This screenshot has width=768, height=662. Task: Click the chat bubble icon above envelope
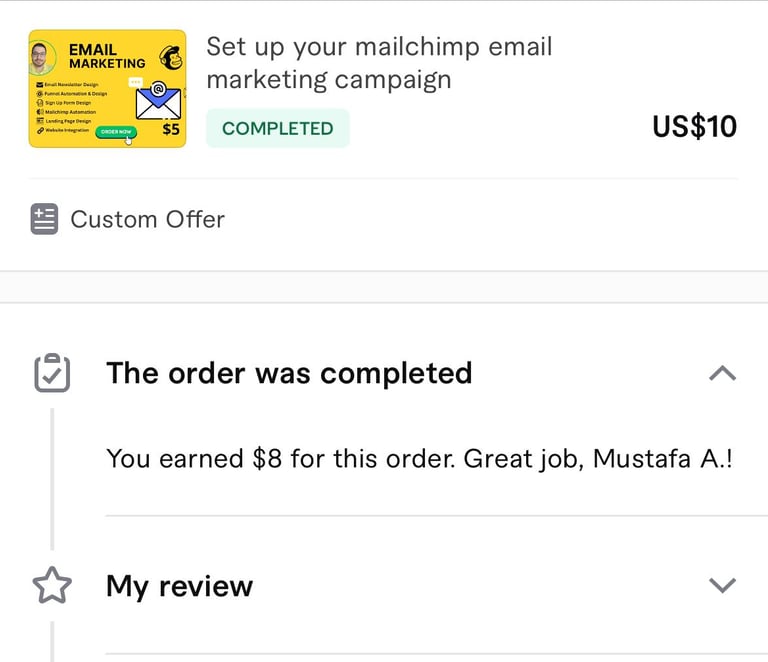tap(136, 82)
